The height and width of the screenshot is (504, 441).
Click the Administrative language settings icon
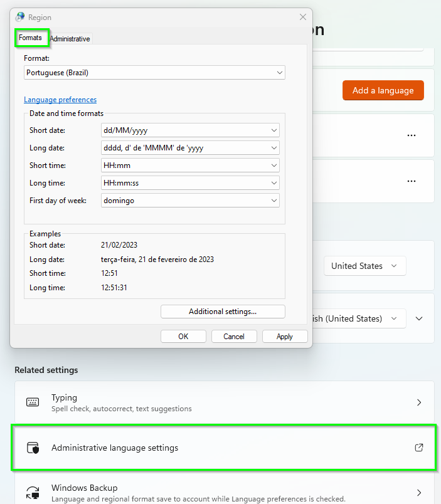pos(33,448)
